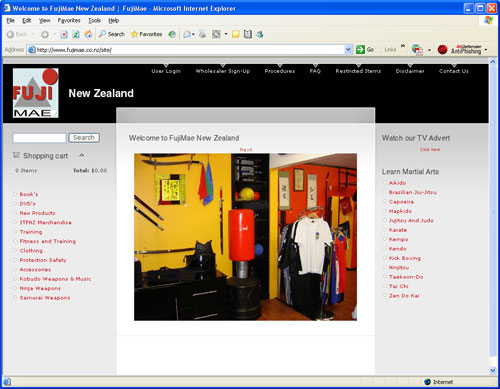500x389 pixels.
Task: Open the Back button history dropdown
Action: click(33, 34)
